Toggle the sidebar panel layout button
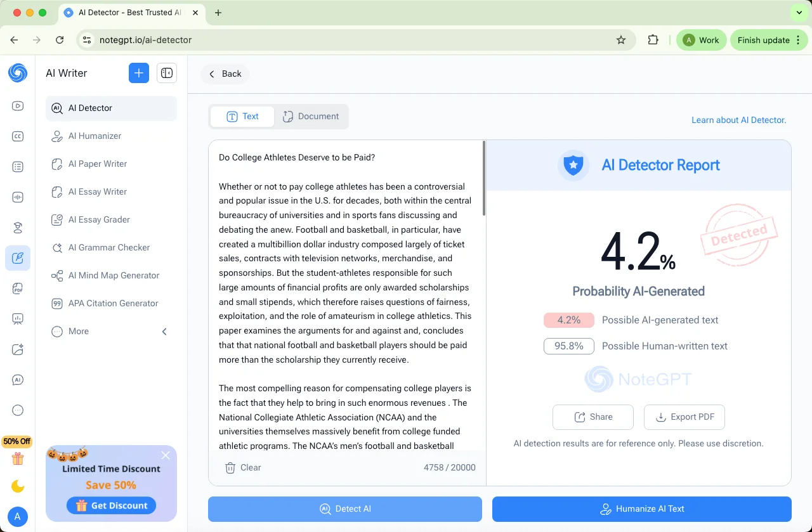Image resolution: width=812 pixels, height=532 pixels. 167,74
